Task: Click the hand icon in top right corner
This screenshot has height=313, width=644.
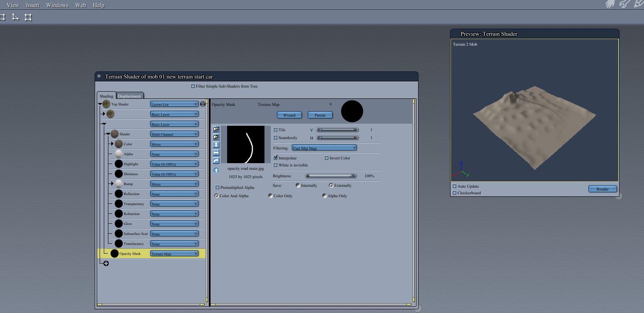Action: tap(610, 4)
